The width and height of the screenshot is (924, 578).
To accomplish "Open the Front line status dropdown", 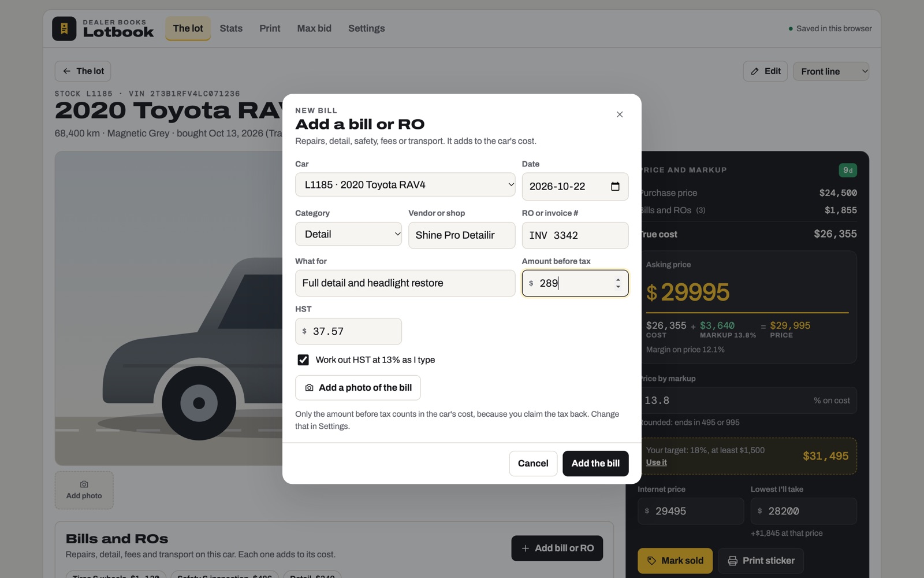I will click(831, 71).
